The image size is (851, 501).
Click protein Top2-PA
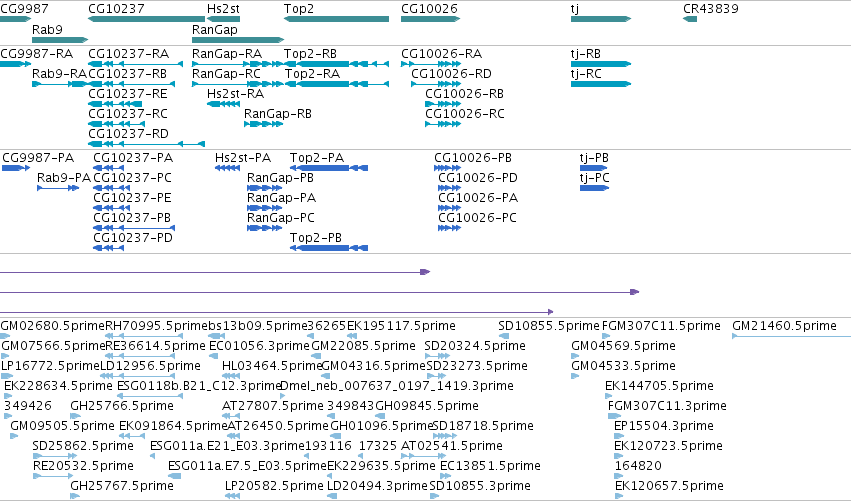pos(329,168)
